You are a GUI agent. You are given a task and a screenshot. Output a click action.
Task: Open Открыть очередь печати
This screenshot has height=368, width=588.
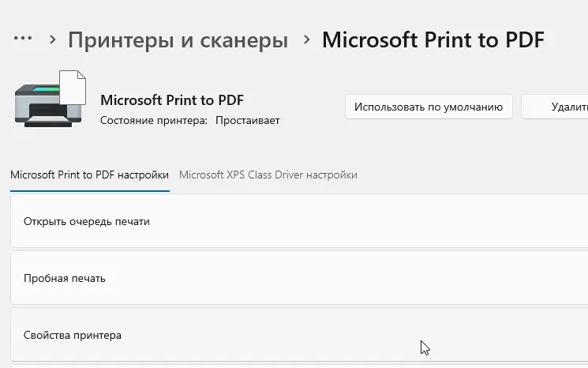[x=299, y=221]
